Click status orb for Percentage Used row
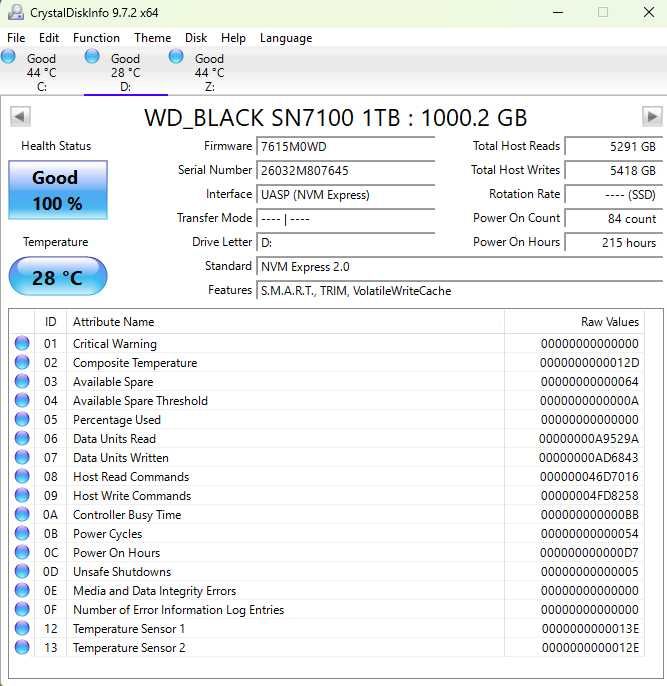This screenshot has width=667, height=686. (x=22, y=420)
